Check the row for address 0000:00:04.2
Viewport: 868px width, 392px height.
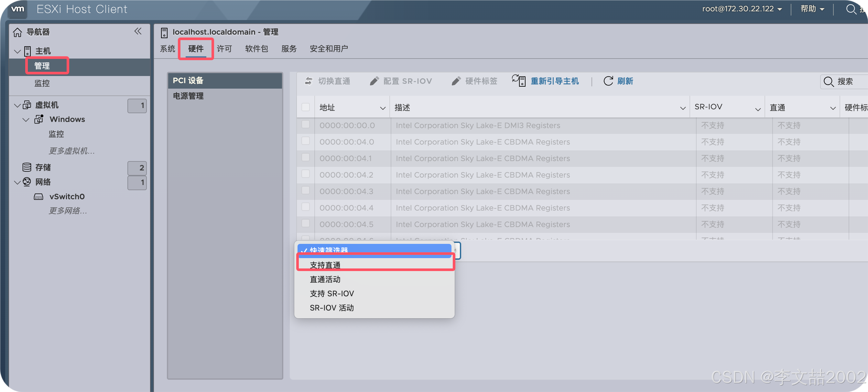[305, 174]
